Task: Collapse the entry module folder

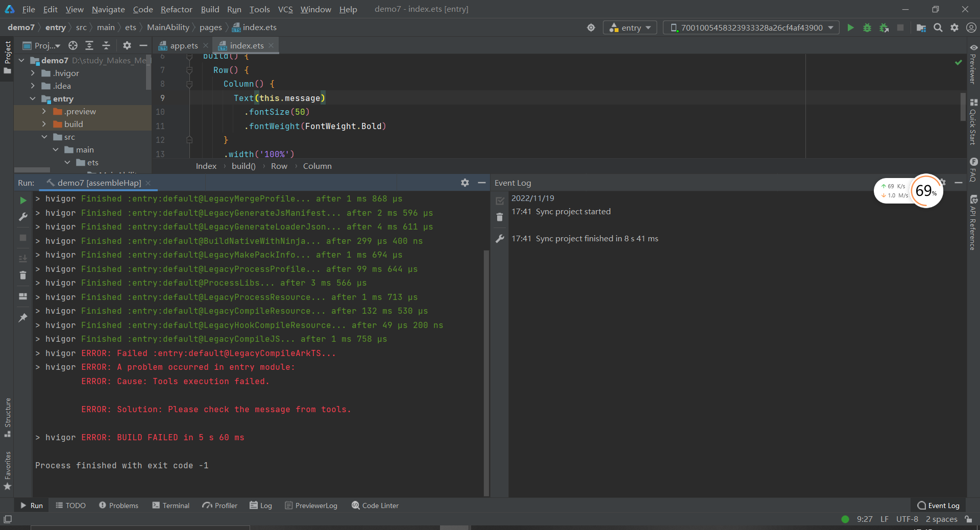Action: tap(33, 98)
